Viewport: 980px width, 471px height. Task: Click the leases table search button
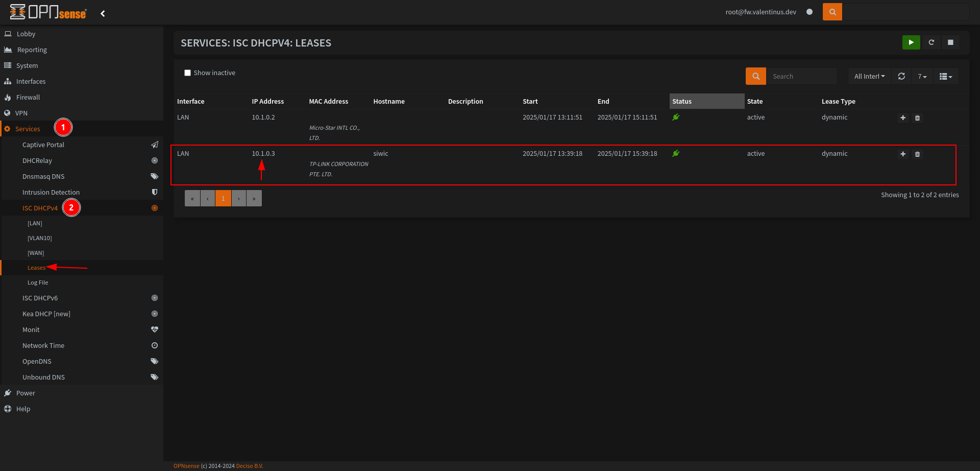click(756, 76)
